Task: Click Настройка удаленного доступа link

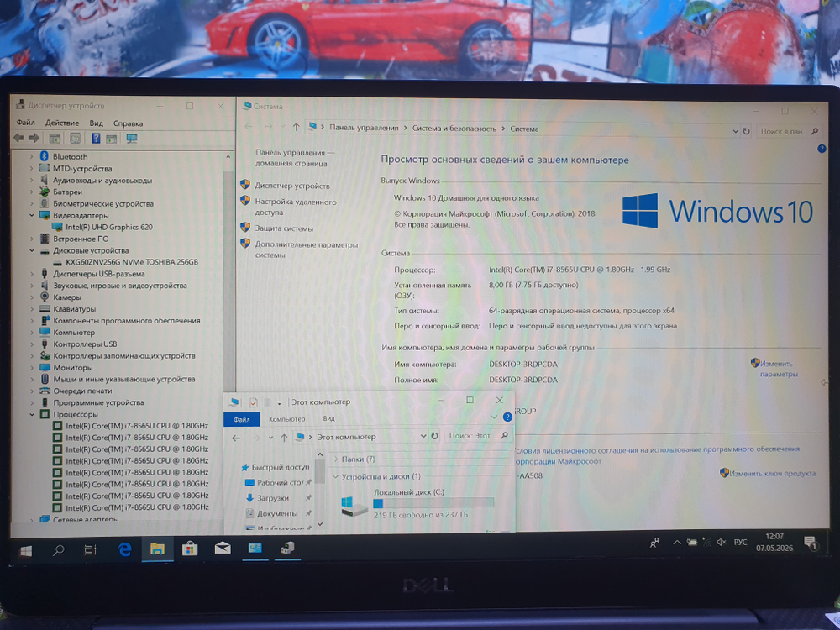Action: pos(295,207)
